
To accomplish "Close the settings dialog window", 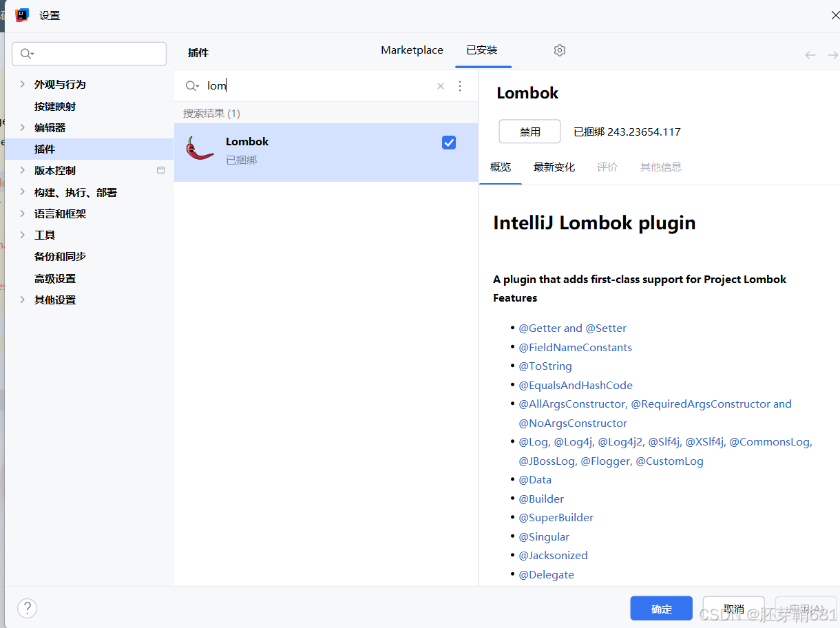I will (x=834, y=15).
